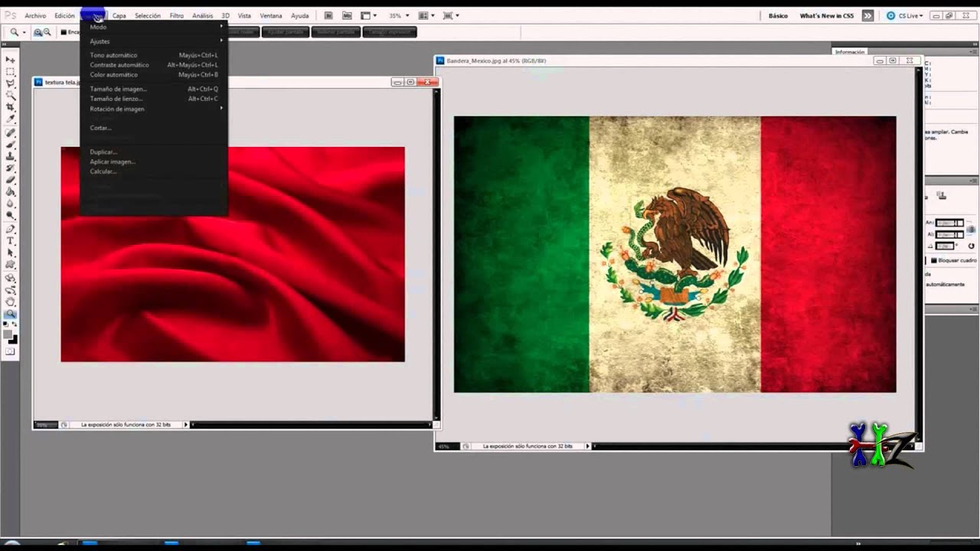Open the Selección menu

[148, 15]
